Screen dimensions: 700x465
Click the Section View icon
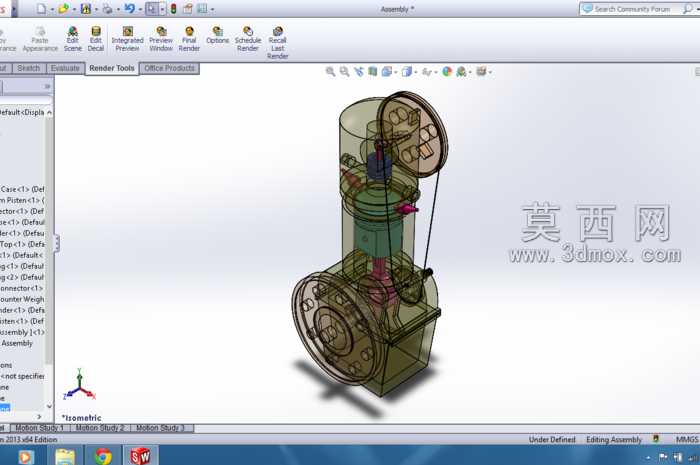[372, 71]
